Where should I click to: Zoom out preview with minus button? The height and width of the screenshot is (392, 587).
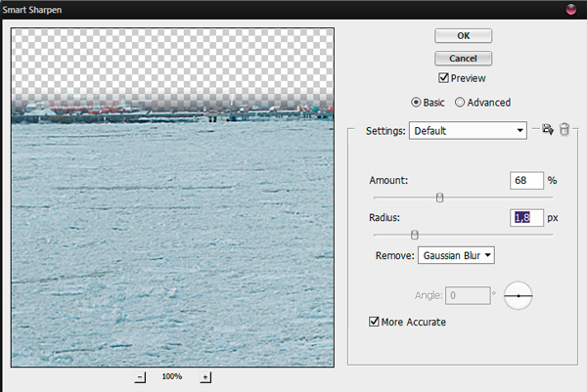tap(140, 377)
